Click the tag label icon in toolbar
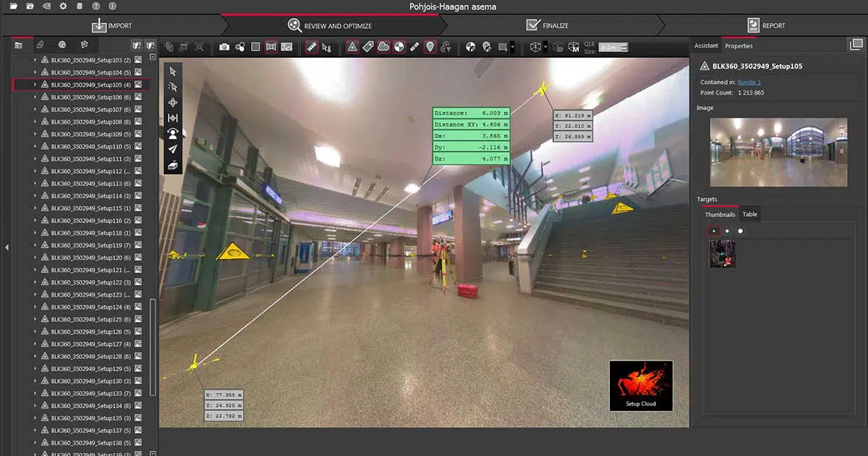The width and height of the screenshot is (868, 456). 368,47
